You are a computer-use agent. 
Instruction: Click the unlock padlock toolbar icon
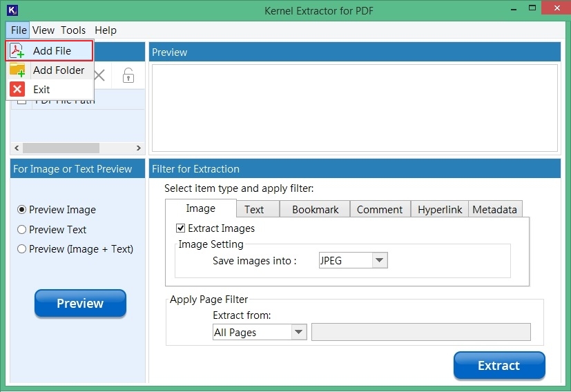pos(128,75)
